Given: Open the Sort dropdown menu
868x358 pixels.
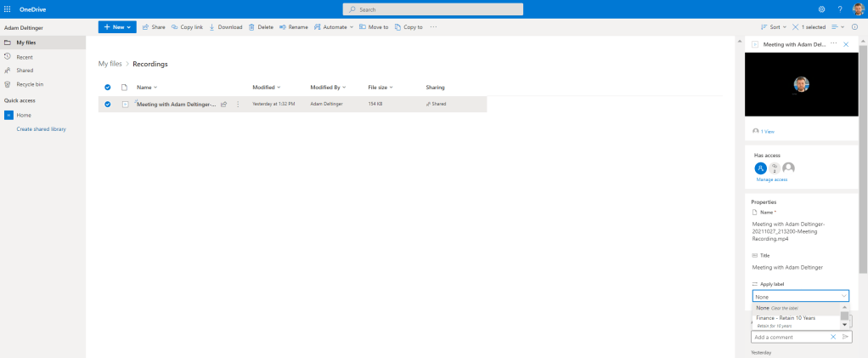Looking at the screenshot, I should [774, 27].
